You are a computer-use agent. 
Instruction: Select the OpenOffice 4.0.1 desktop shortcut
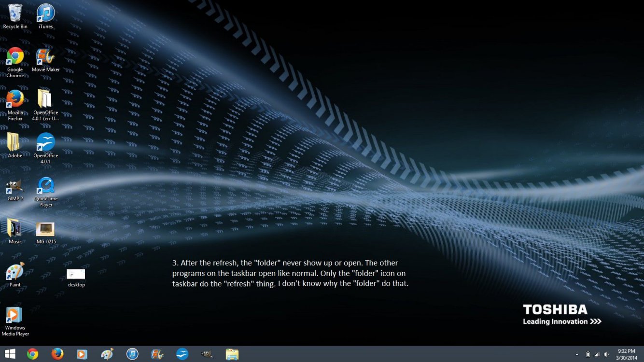(x=45, y=148)
